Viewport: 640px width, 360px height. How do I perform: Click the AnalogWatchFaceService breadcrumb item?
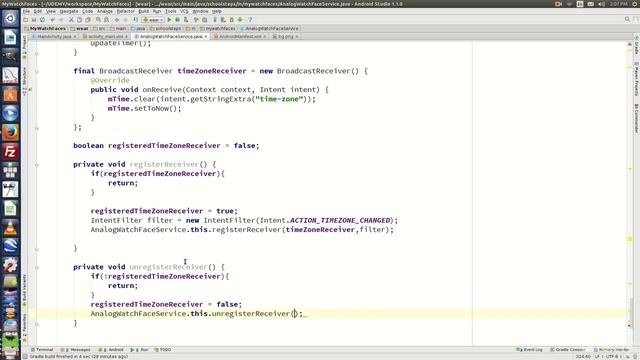(x=269, y=29)
